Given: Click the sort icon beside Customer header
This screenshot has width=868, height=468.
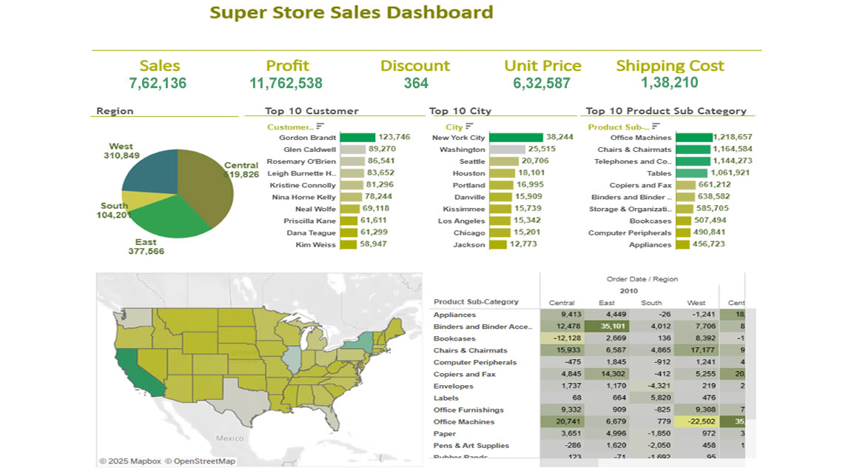Looking at the screenshot, I should pos(320,127).
